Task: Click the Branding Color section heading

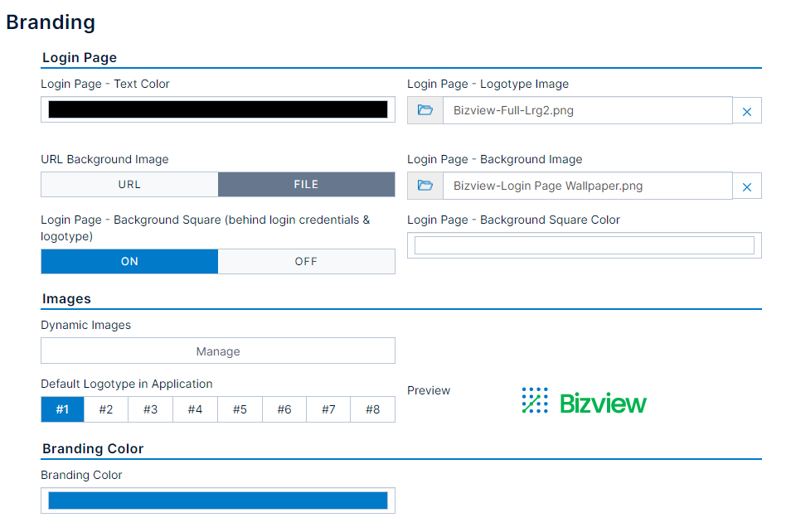Action: coord(93,449)
